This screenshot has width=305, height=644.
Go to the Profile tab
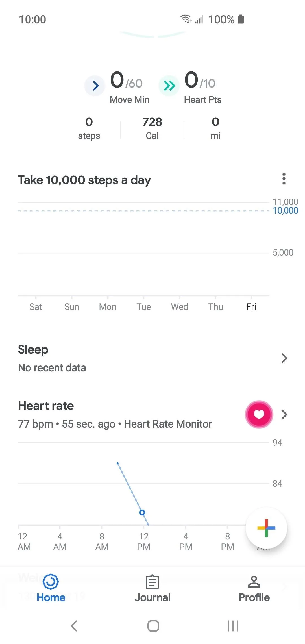coord(254,588)
